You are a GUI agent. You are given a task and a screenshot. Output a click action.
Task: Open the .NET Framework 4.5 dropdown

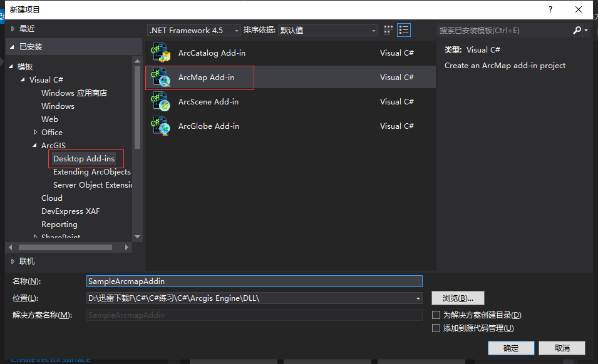193,31
